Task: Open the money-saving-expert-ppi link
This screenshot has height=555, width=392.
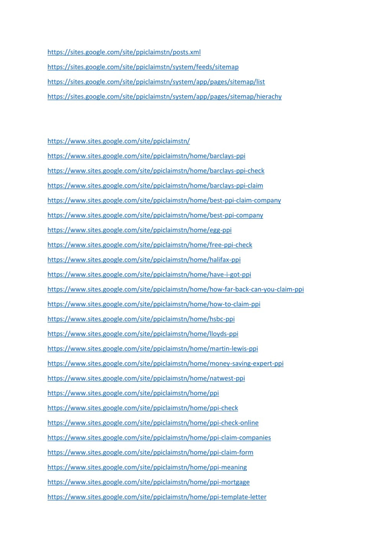Action: (165, 364)
